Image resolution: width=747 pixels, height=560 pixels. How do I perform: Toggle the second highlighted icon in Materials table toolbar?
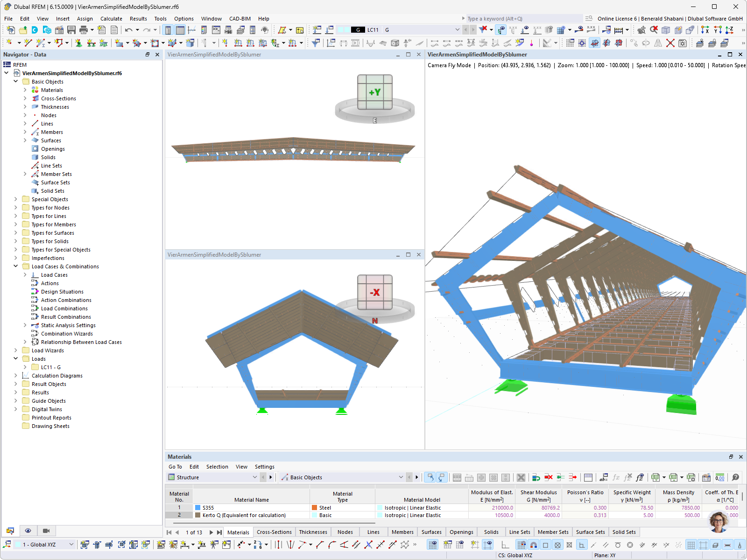[x=442, y=477]
